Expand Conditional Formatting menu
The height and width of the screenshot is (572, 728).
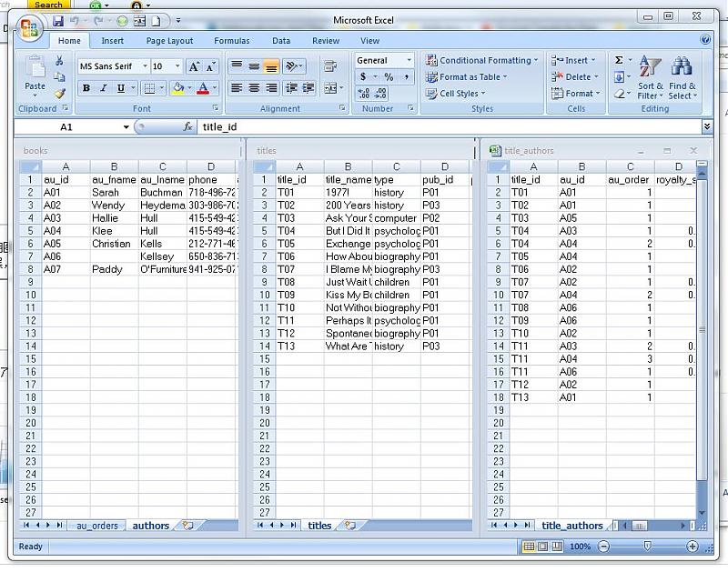click(482, 60)
